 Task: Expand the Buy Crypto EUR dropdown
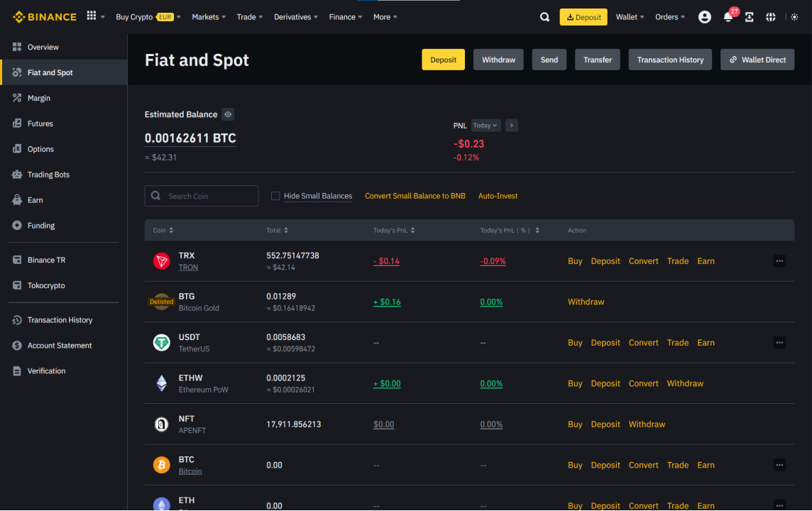pos(148,17)
